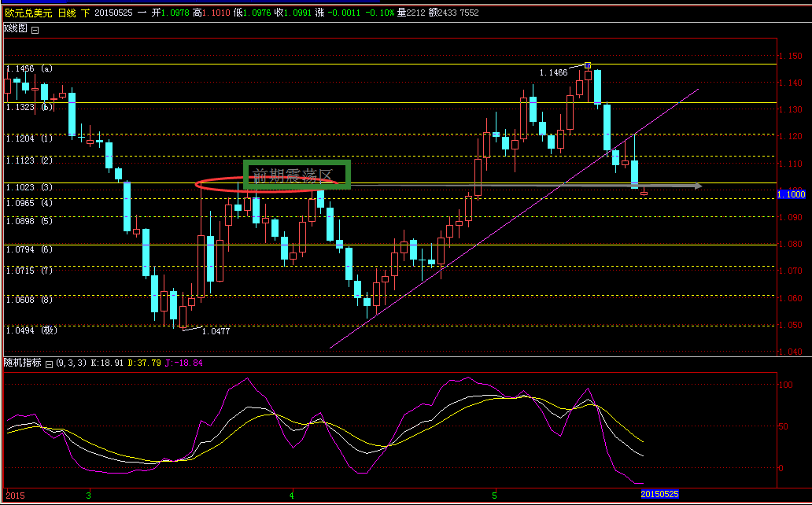Click the 1.1466 high price label
The image size is (812, 505).
click(553, 72)
